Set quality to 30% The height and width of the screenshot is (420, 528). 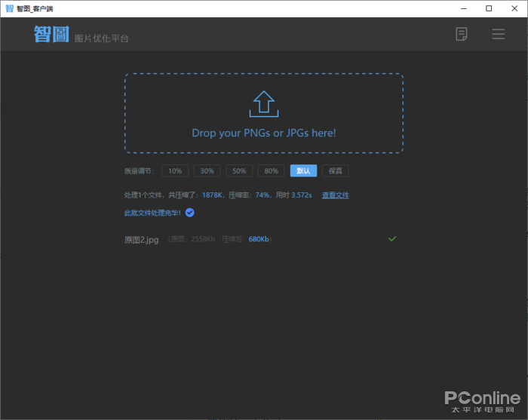(207, 171)
